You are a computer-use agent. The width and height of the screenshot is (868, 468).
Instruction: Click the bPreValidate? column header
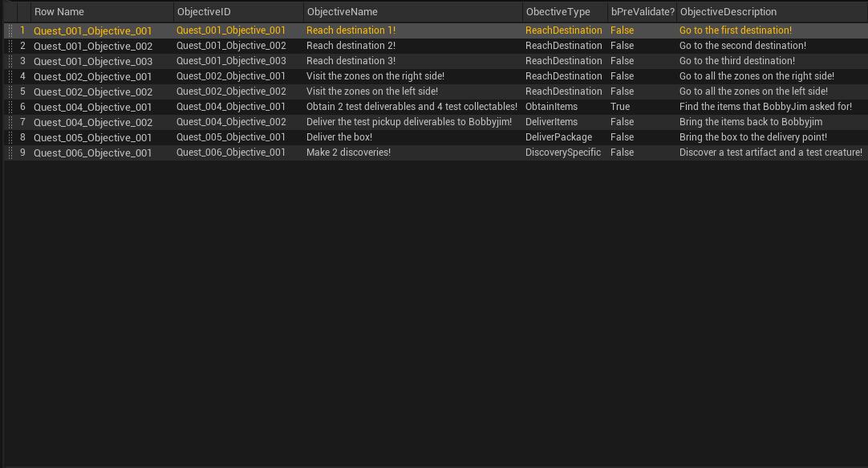[x=642, y=12]
